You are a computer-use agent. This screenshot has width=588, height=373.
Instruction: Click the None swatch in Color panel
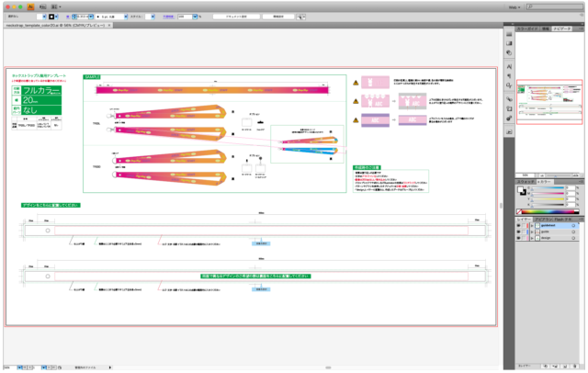pos(519,211)
